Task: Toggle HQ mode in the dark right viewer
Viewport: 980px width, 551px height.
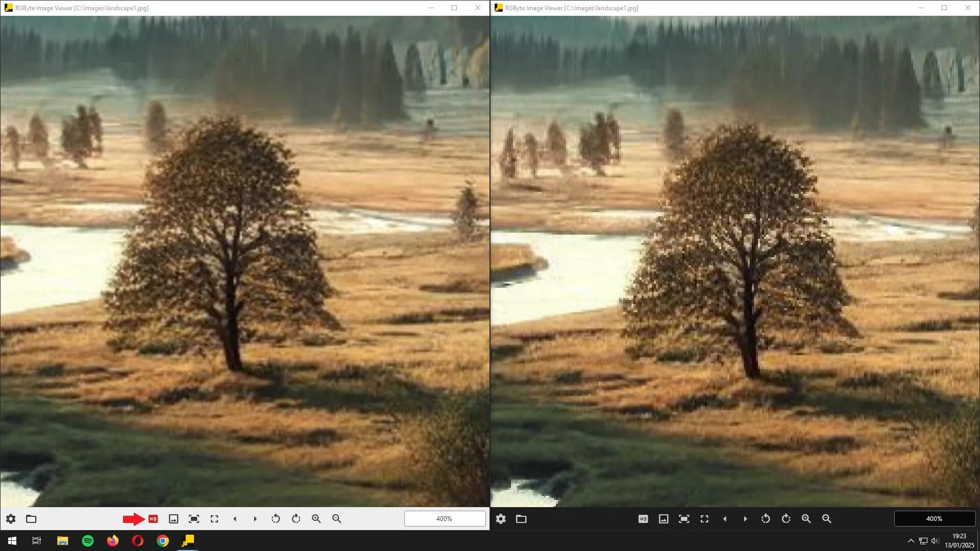Action: (643, 519)
